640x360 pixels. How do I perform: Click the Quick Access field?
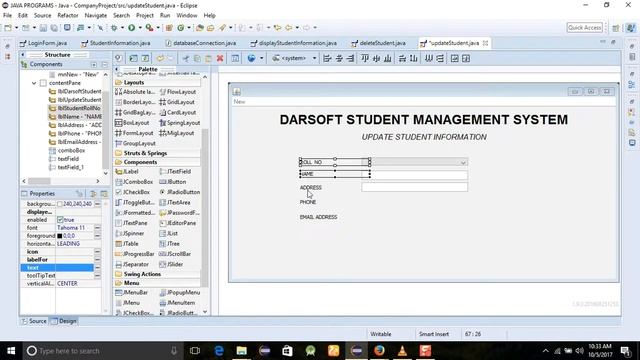click(584, 28)
